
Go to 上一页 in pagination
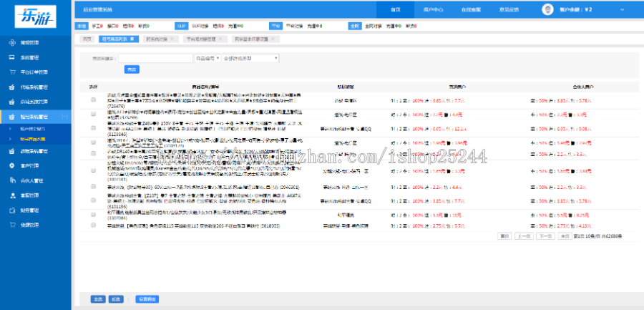524,236
